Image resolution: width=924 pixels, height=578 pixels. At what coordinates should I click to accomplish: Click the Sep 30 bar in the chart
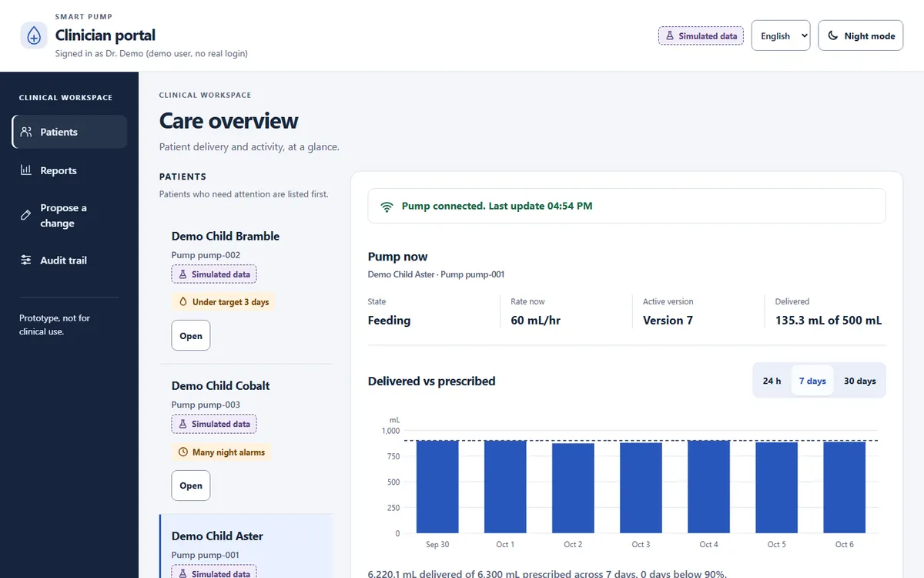(x=437, y=486)
